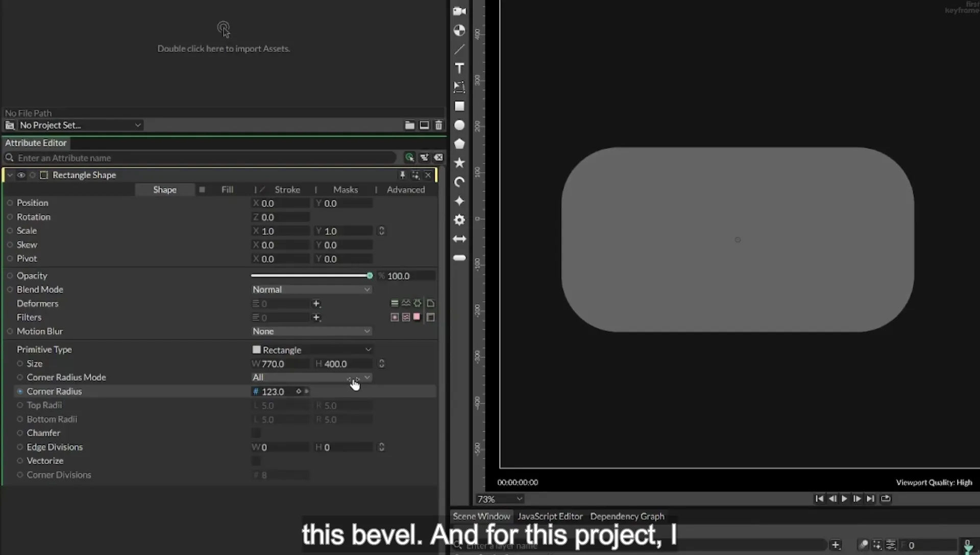Select the Polygon shape tool

point(459,144)
